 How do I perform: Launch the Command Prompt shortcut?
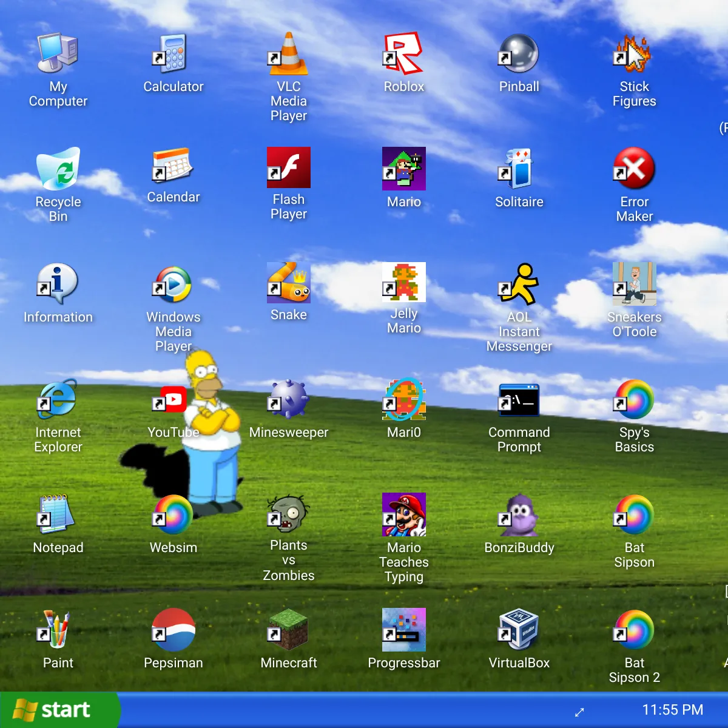[x=519, y=399]
